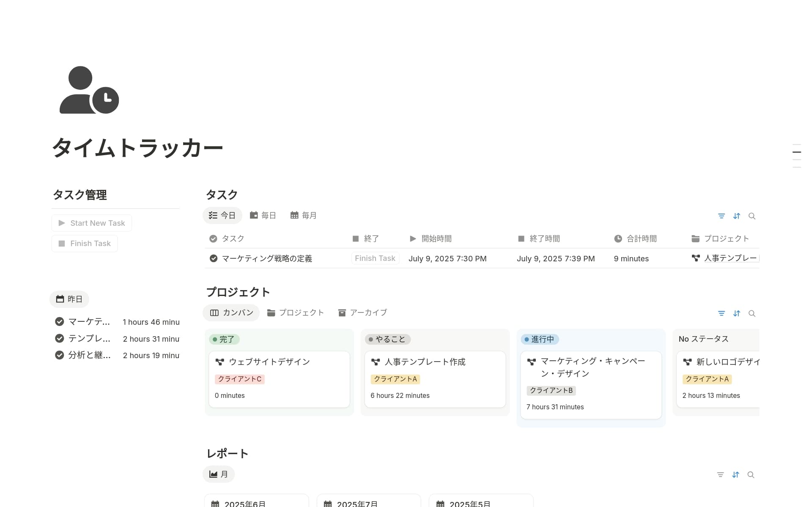Click the search icon in タスク section
The image size is (812, 507).
point(752,216)
